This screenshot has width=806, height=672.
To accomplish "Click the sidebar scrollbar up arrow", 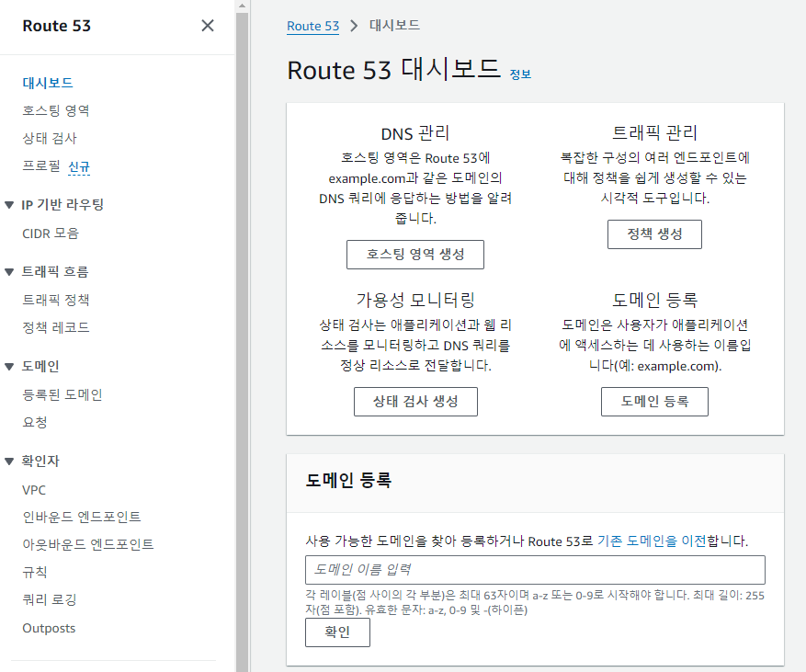I will point(242,6).
